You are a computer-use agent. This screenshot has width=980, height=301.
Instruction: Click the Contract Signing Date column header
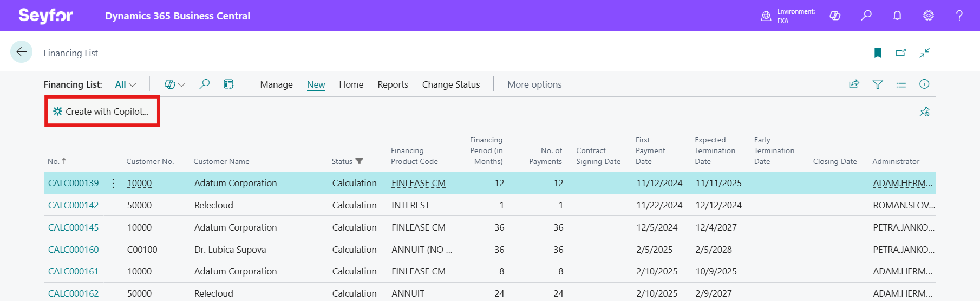pos(598,156)
